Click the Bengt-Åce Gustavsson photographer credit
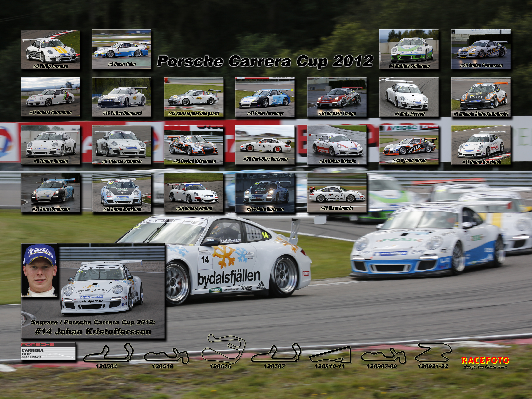532x399 pixels. pos(485,367)
